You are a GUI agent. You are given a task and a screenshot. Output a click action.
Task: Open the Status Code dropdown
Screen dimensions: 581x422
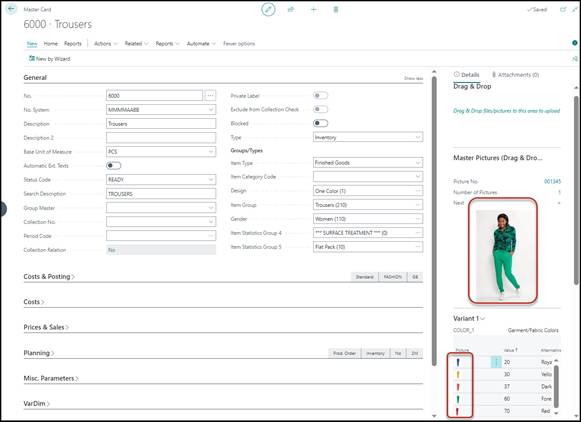[x=161, y=180]
